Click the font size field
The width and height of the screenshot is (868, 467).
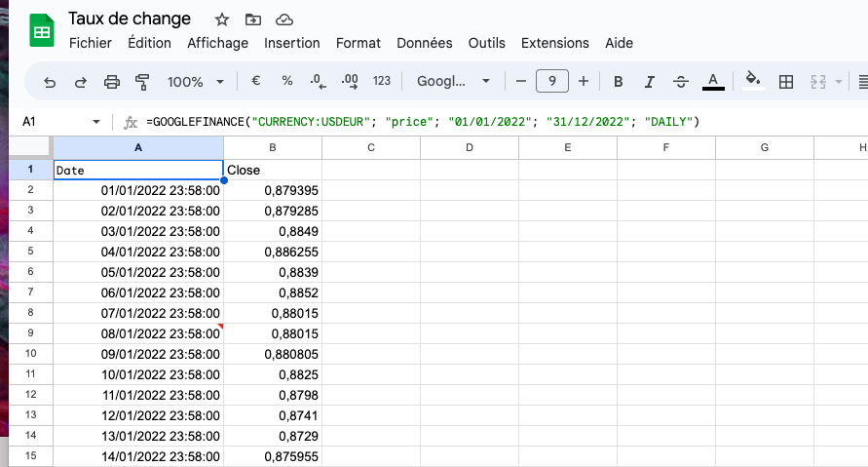[552, 82]
